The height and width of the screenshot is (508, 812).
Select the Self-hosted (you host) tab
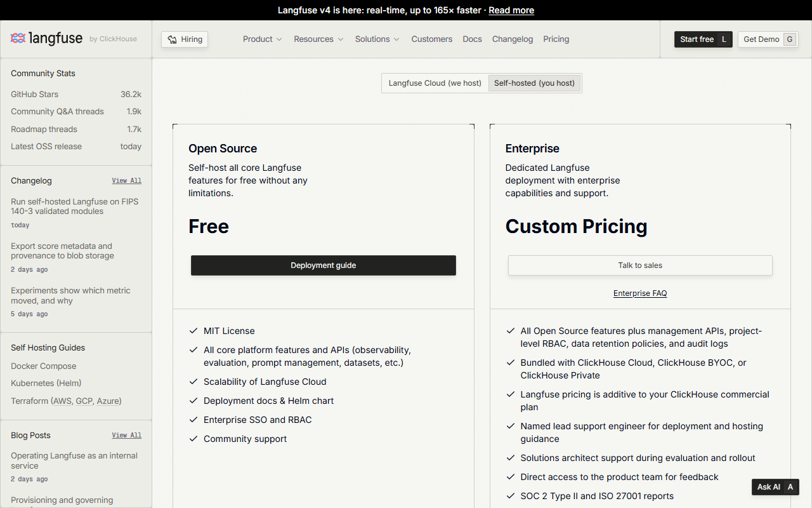click(534, 83)
